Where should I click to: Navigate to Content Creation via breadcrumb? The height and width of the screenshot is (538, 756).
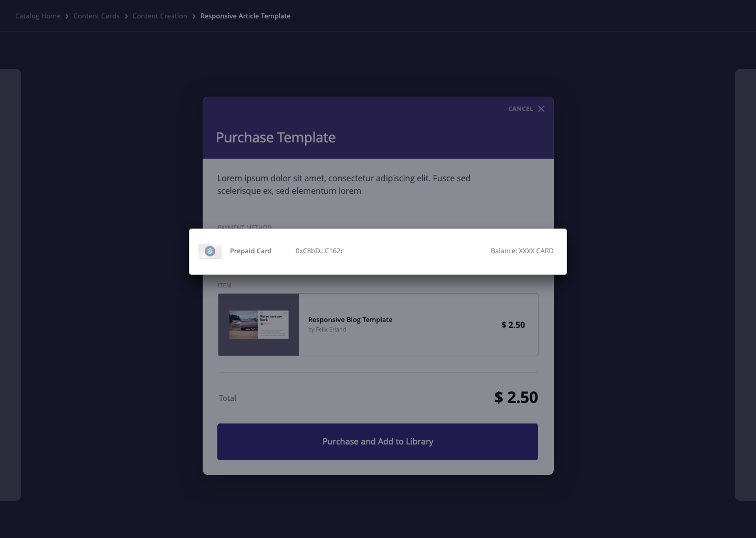pos(160,16)
